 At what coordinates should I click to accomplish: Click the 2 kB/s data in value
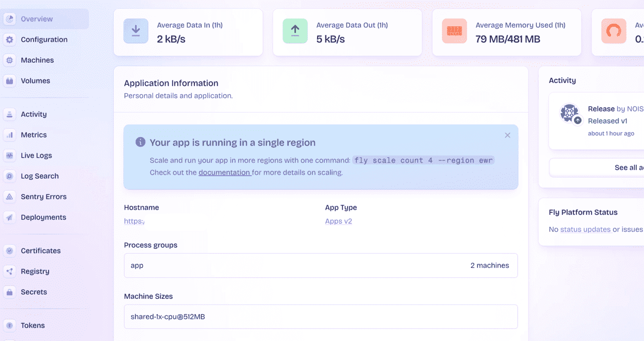[x=171, y=39]
